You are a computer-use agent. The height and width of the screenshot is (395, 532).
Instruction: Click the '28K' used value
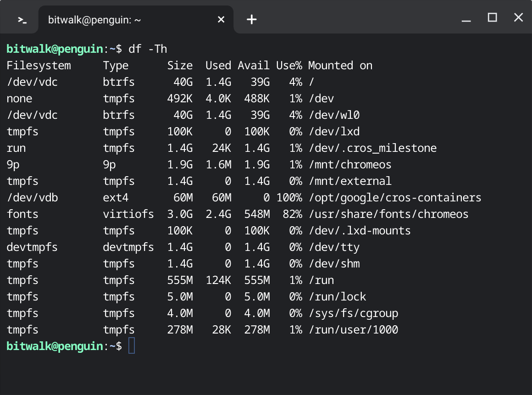222,330
